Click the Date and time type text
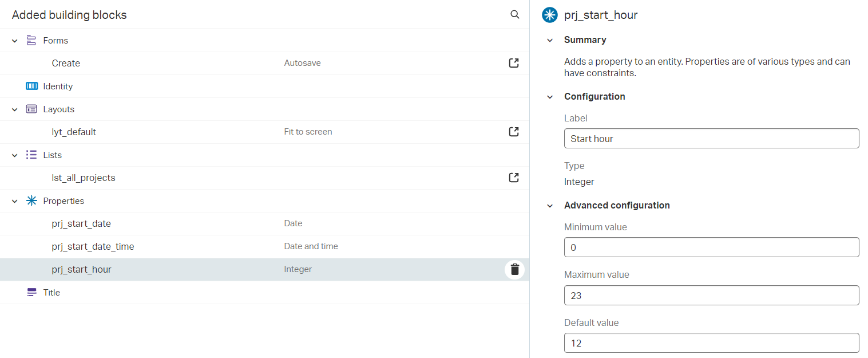Screen dimensions: 868x358 (x=311, y=246)
